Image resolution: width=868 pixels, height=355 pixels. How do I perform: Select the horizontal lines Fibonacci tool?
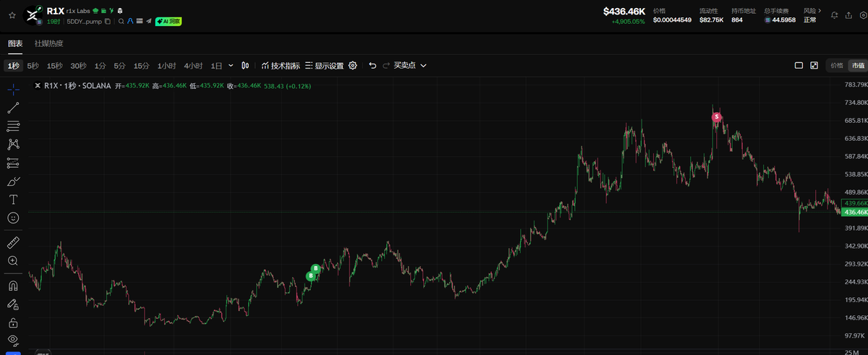[x=13, y=126]
